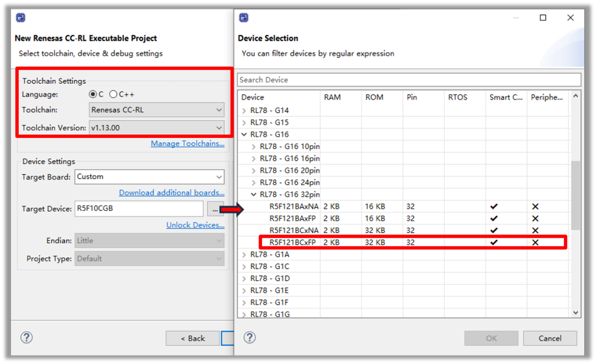Select the R5F121BCxFP device row
The image size is (596, 364).
[x=292, y=243]
